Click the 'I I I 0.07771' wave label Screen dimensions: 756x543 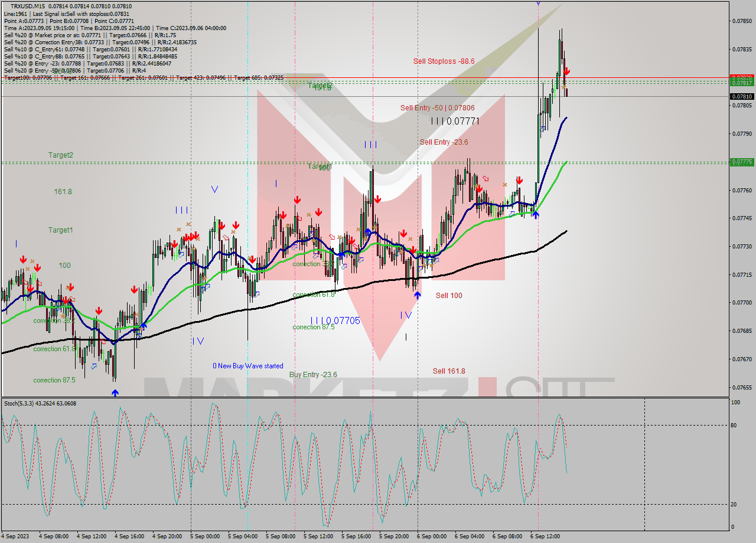[455, 121]
